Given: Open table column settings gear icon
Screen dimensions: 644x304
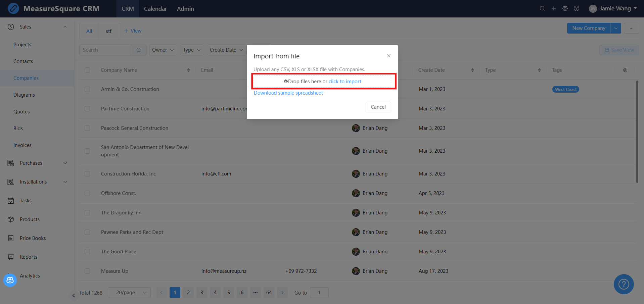Looking at the screenshot, I should (x=625, y=70).
